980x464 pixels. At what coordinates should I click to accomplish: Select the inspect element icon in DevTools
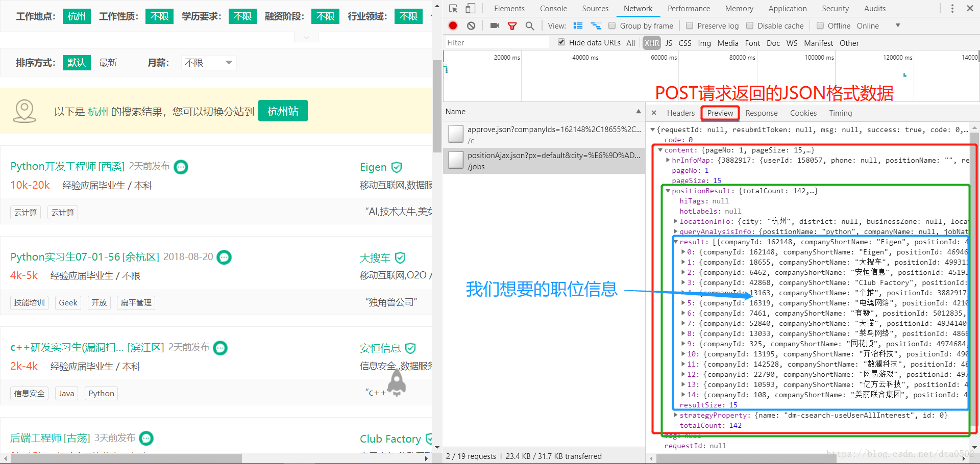(453, 9)
